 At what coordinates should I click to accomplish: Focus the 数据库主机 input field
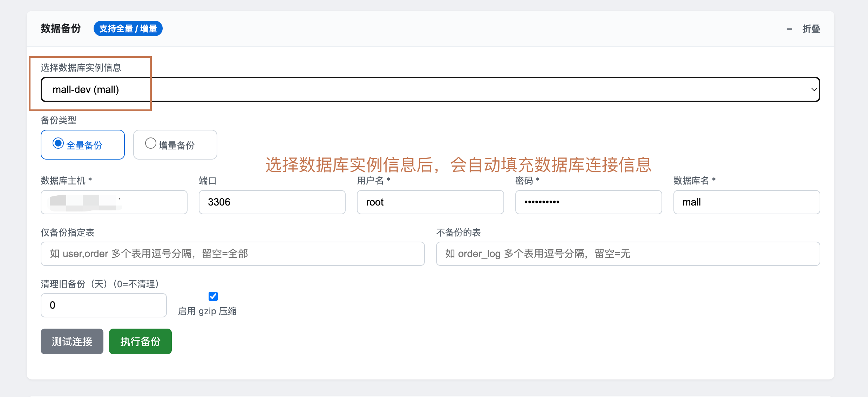[114, 202]
